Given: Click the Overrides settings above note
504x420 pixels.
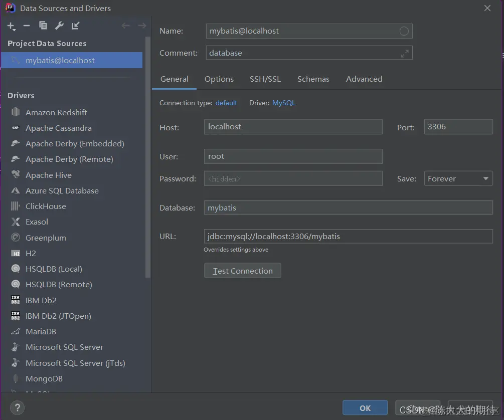Looking at the screenshot, I should click(x=236, y=250).
